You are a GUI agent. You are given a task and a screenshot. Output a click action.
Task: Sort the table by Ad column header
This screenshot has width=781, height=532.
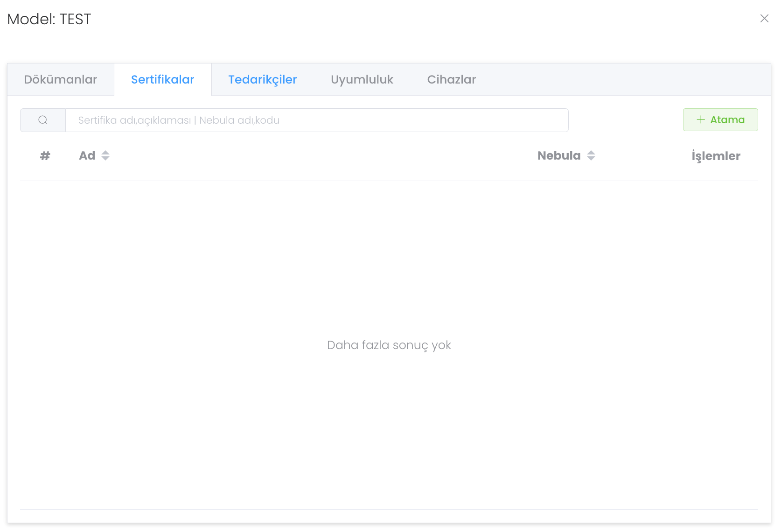pos(87,156)
